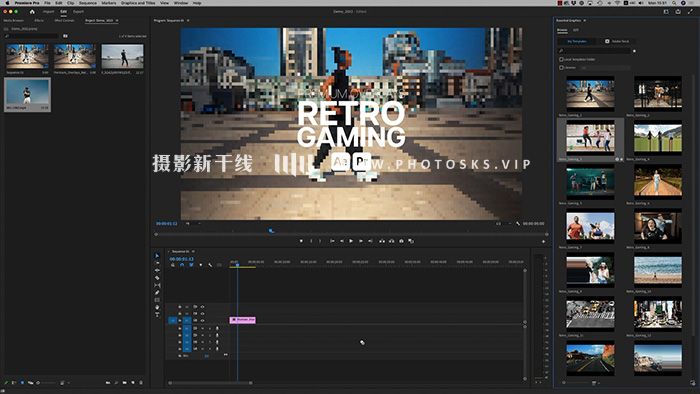Toggle V1 track output eye
Viewport: 700px width, 394px height.
coord(202,320)
